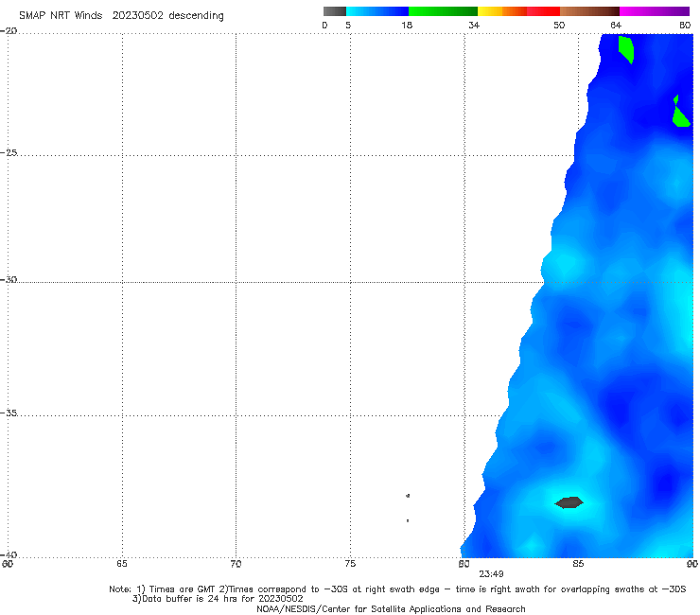Click the gray 0-5 segment of the color bar
This screenshot has width=700, height=615.
[x=335, y=11]
